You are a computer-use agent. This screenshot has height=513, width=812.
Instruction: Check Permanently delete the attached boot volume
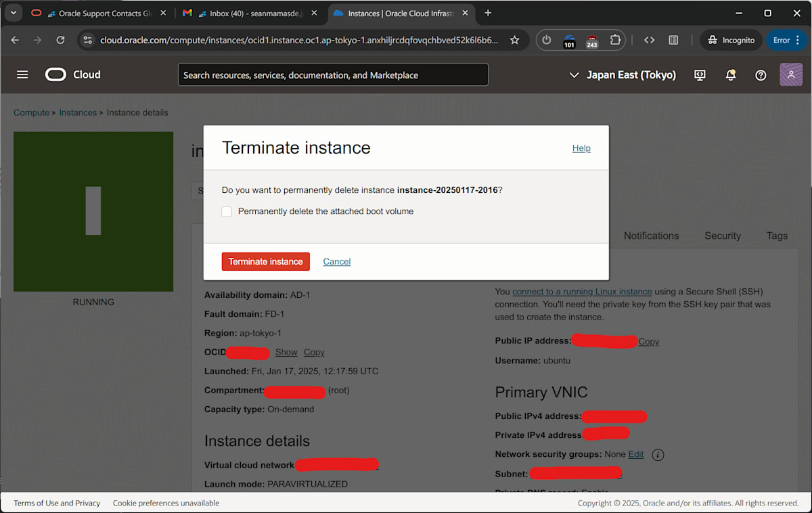coord(227,212)
